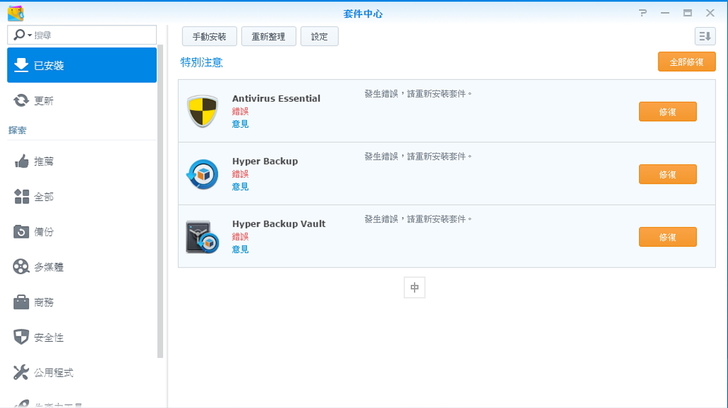Click the sort order icon button
This screenshot has height=408, width=728.
point(705,36)
